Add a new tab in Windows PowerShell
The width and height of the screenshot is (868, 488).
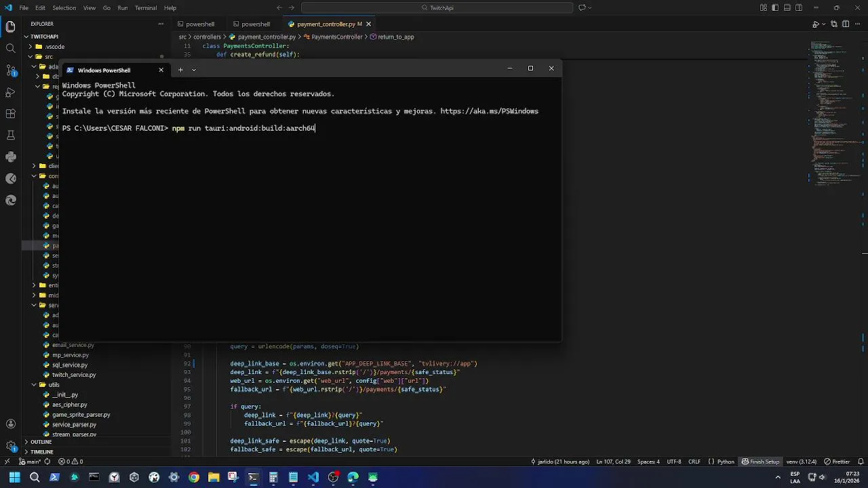[180, 70]
